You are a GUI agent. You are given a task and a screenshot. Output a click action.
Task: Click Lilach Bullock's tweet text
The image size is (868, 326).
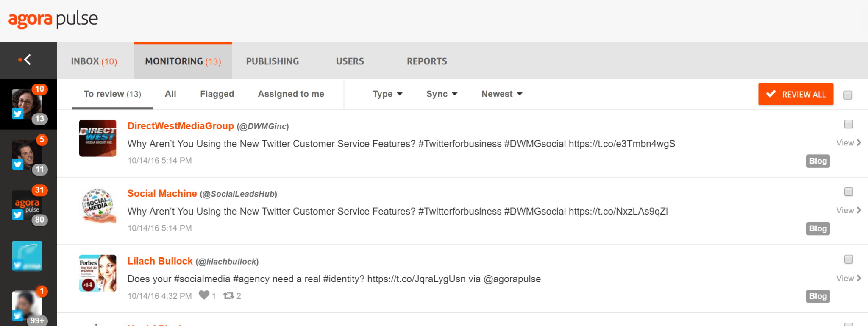tap(334, 279)
